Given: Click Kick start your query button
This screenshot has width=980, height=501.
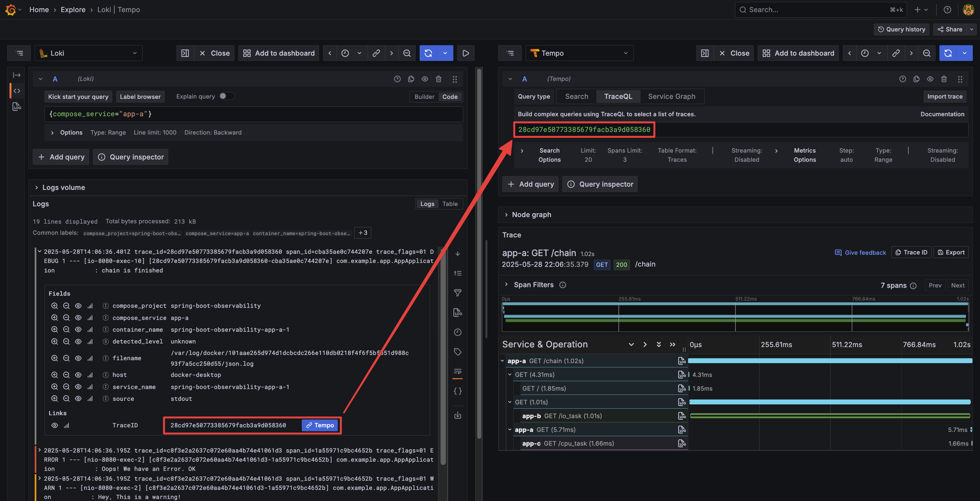Looking at the screenshot, I should click(x=78, y=97).
